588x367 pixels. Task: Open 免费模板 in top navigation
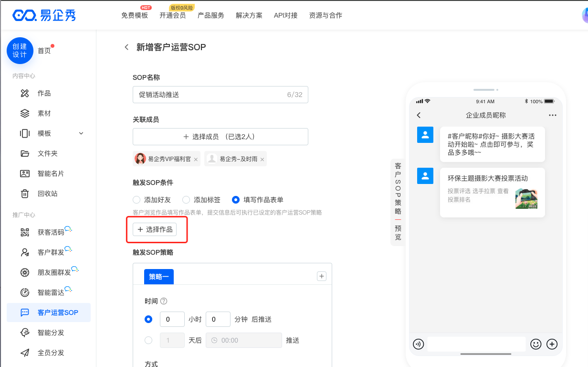(x=135, y=15)
